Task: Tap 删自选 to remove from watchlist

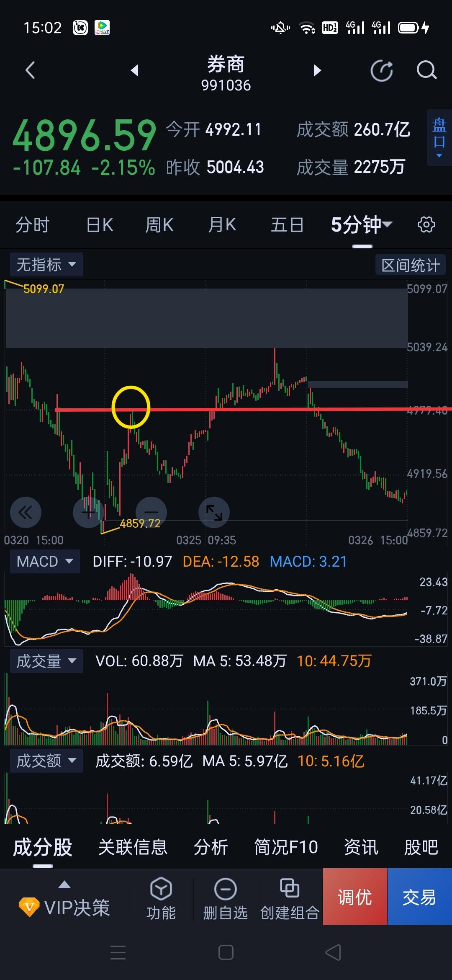Action: point(226,899)
